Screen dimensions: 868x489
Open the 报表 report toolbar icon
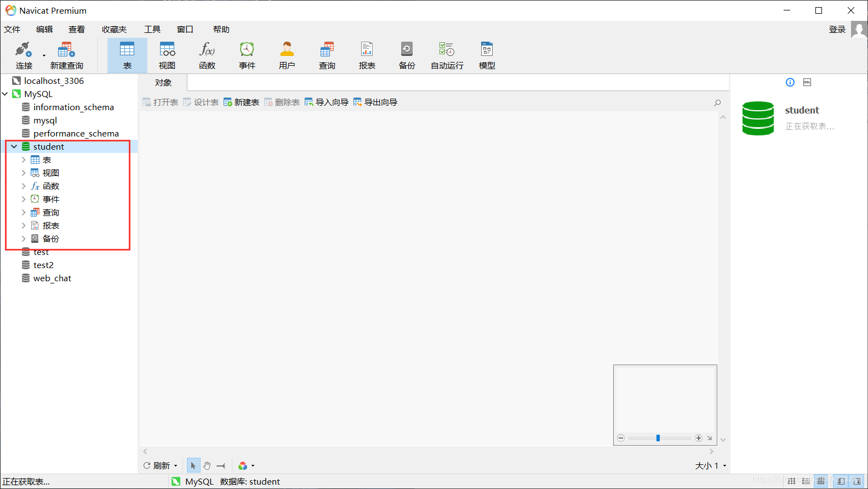coord(367,55)
